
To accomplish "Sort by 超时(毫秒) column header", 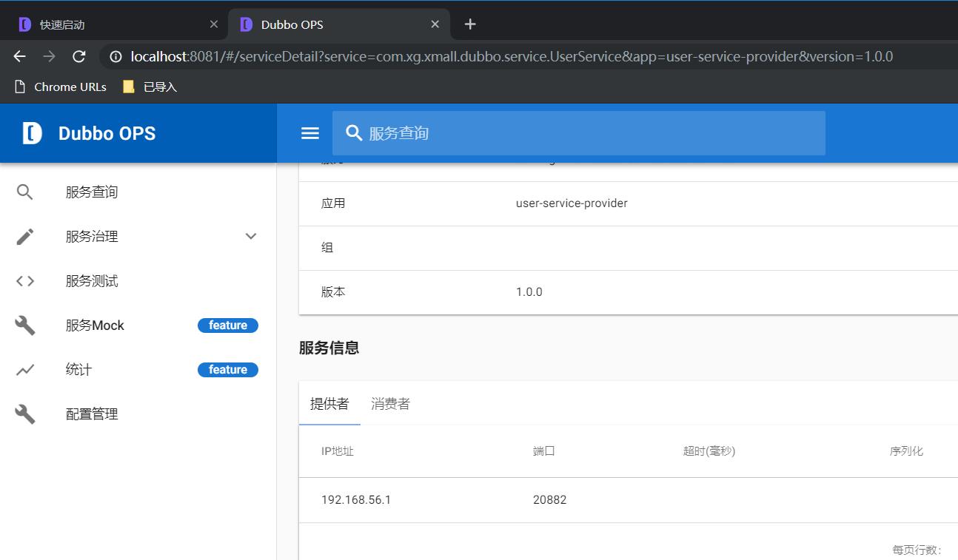I will (x=709, y=451).
